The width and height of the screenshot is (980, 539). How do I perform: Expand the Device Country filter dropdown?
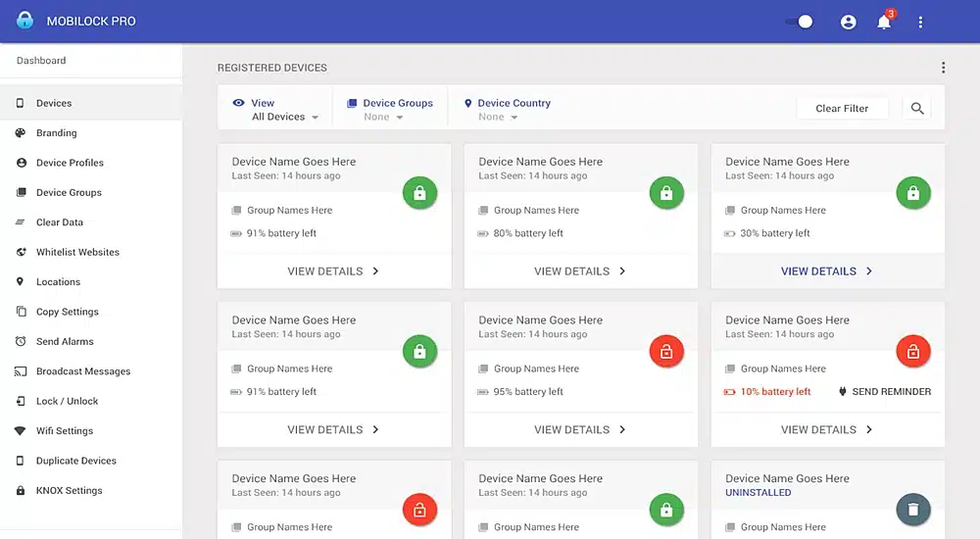(498, 117)
